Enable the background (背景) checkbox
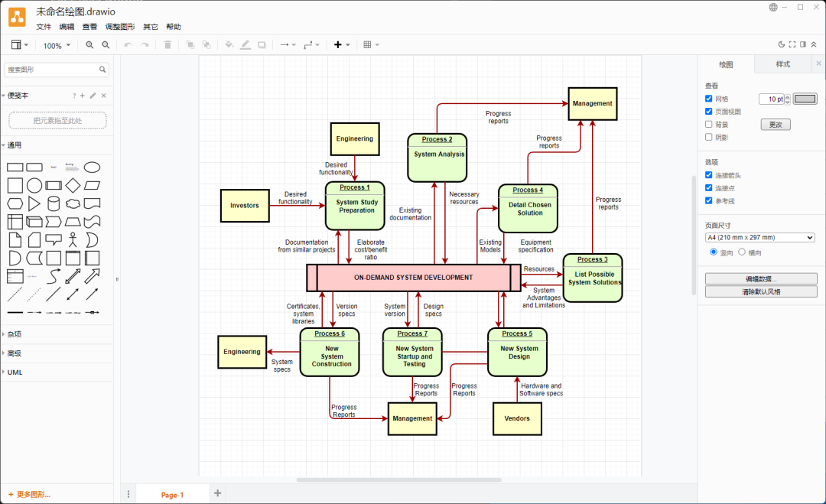826x504 pixels. 708,125
